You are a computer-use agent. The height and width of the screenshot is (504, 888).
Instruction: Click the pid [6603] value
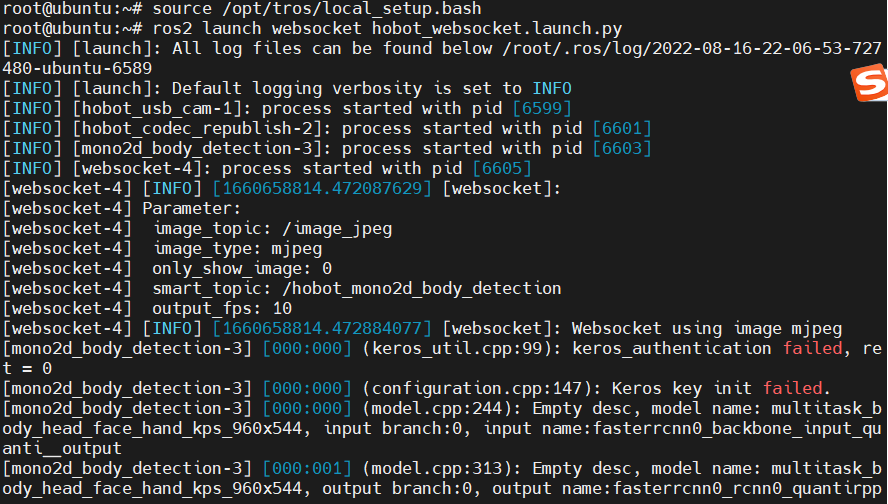[x=622, y=148]
